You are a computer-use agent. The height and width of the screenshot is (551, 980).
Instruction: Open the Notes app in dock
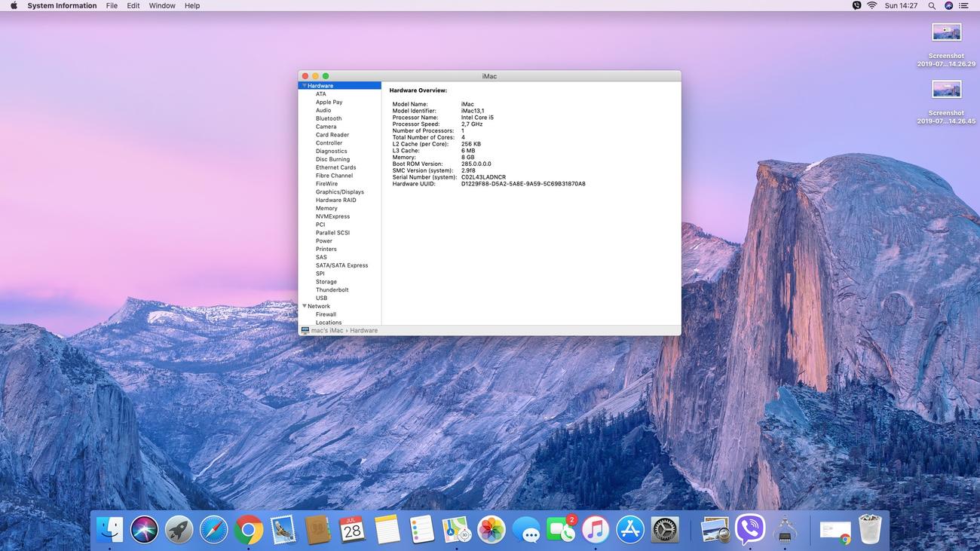(x=387, y=530)
